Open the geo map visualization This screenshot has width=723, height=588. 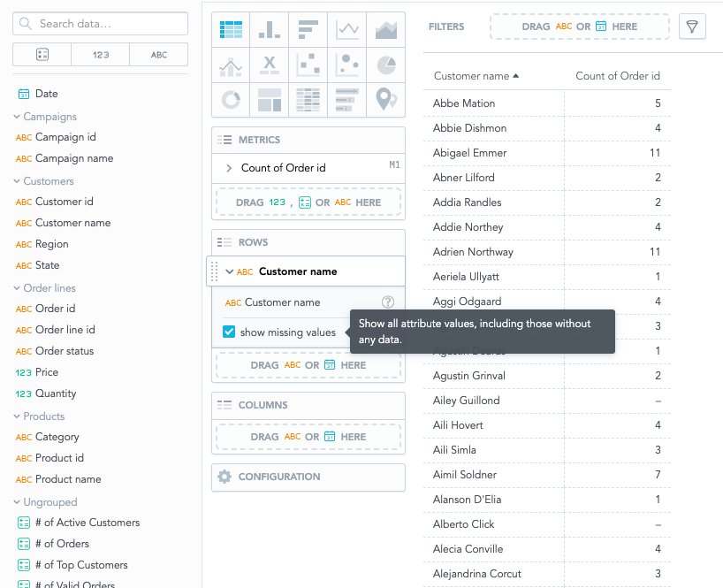click(386, 99)
